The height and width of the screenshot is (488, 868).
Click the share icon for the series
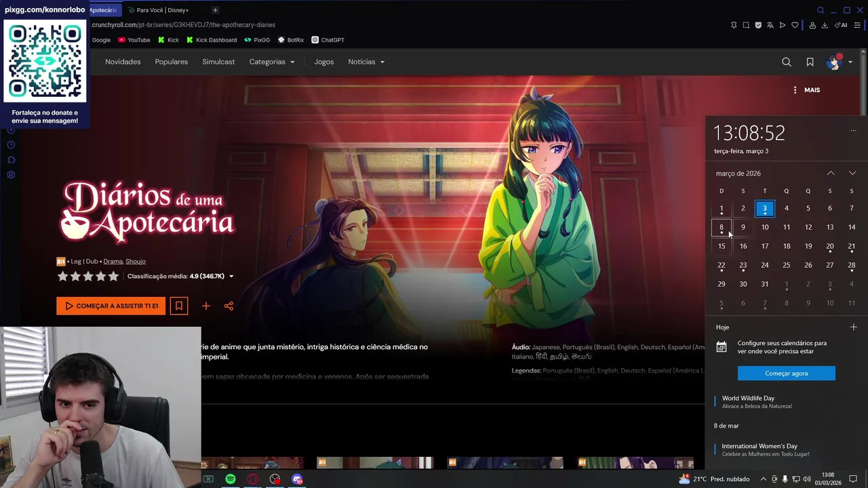(x=229, y=306)
